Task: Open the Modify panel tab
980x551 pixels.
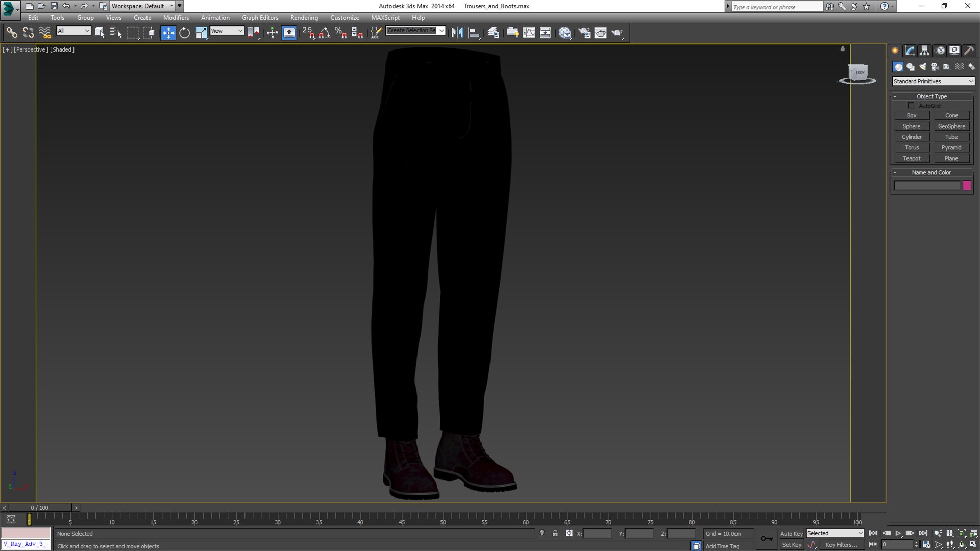Action: [x=910, y=51]
